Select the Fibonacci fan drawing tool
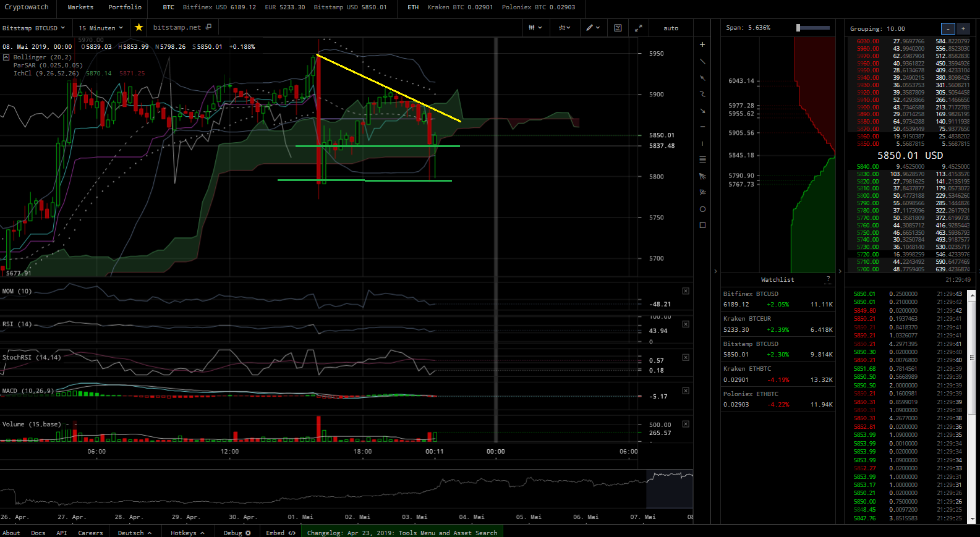 702,176
